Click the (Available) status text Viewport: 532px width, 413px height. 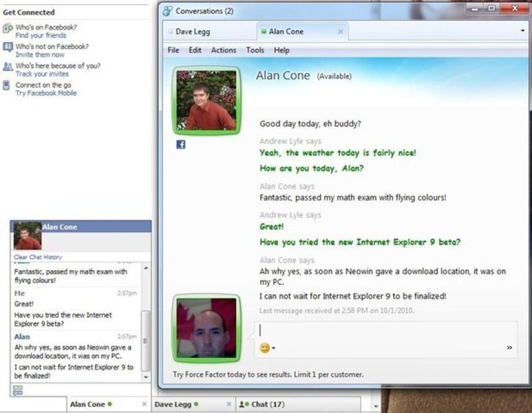334,76
